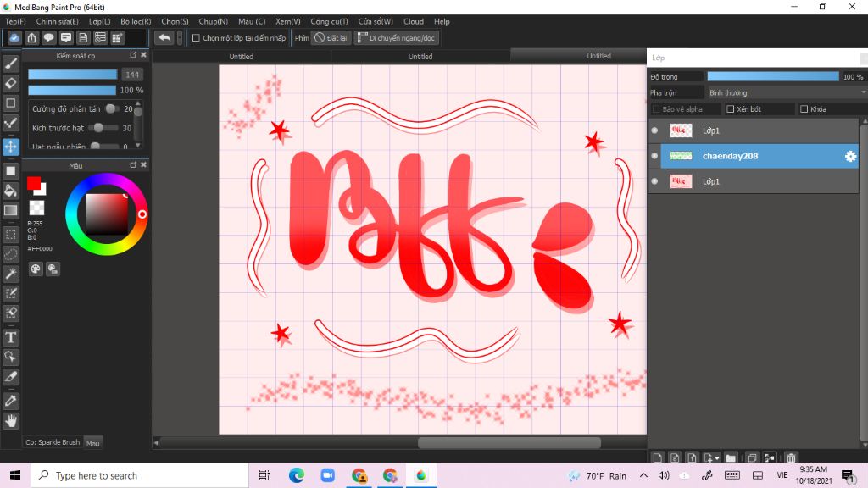Toggle the 'Xén bớt' clipping checkbox
Viewport: 868px width, 488px height.
pos(730,109)
